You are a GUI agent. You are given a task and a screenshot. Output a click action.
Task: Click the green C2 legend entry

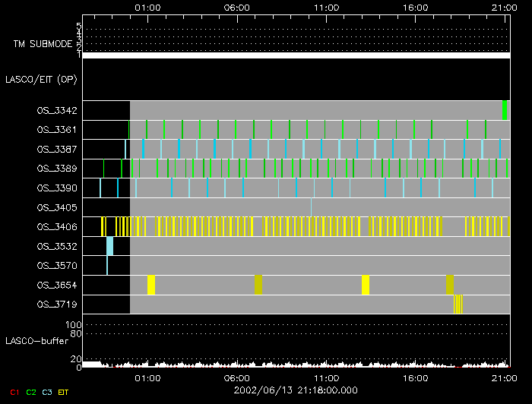pos(30,392)
